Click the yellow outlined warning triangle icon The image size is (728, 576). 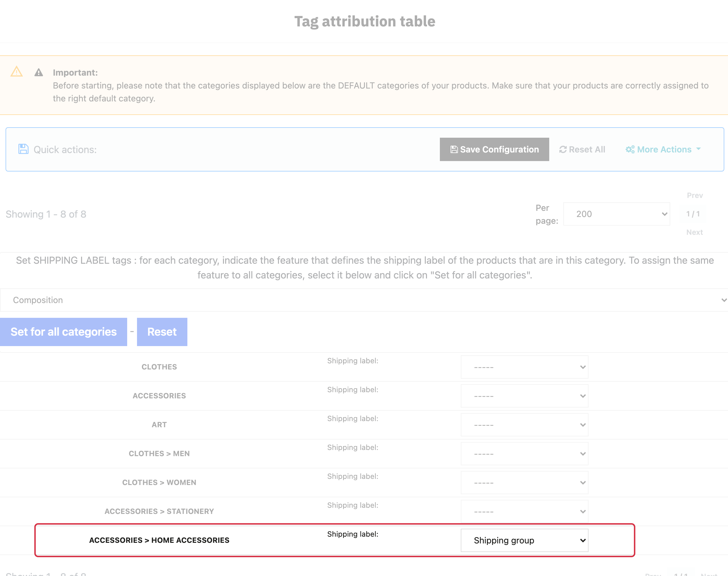pyautogui.click(x=17, y=72)
